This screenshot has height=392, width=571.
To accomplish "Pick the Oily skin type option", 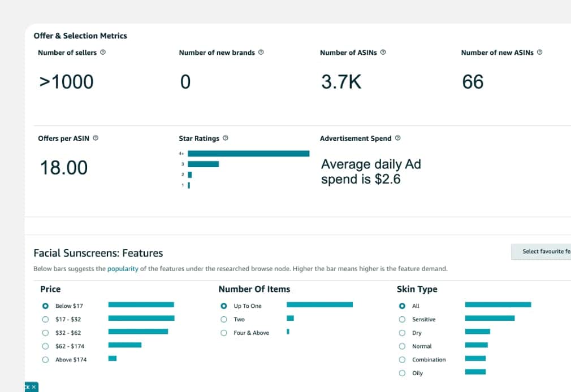I will pyautogui.click(x=402, y=373).
